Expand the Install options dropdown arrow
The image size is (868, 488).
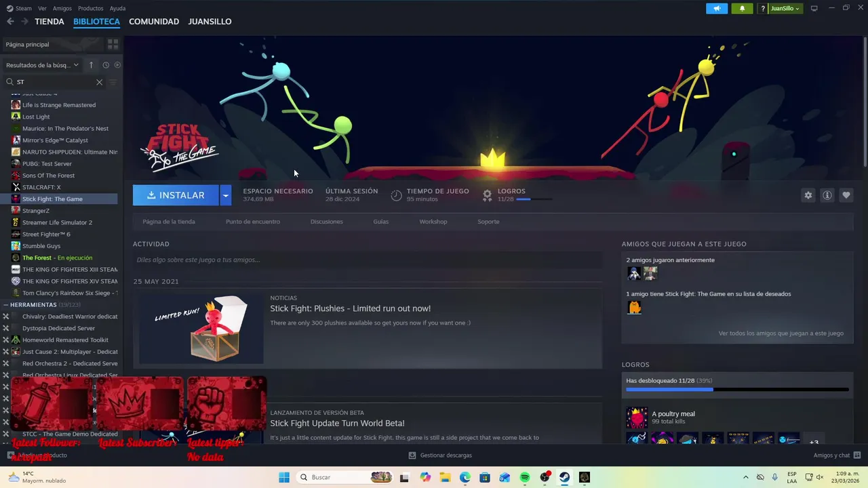click(x=226, y=195)
